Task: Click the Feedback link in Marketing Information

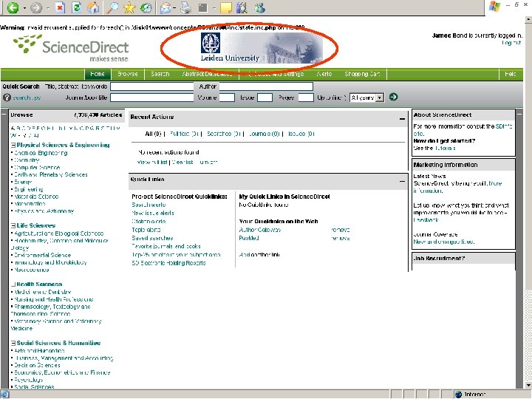Action: click(x=426, y=220)
